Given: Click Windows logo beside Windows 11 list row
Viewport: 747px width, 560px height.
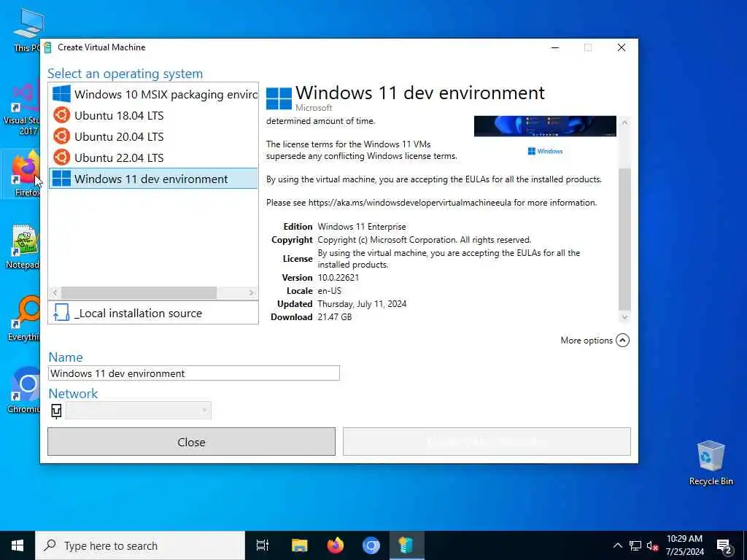Looking at the screenshot, I should point(61,179).
